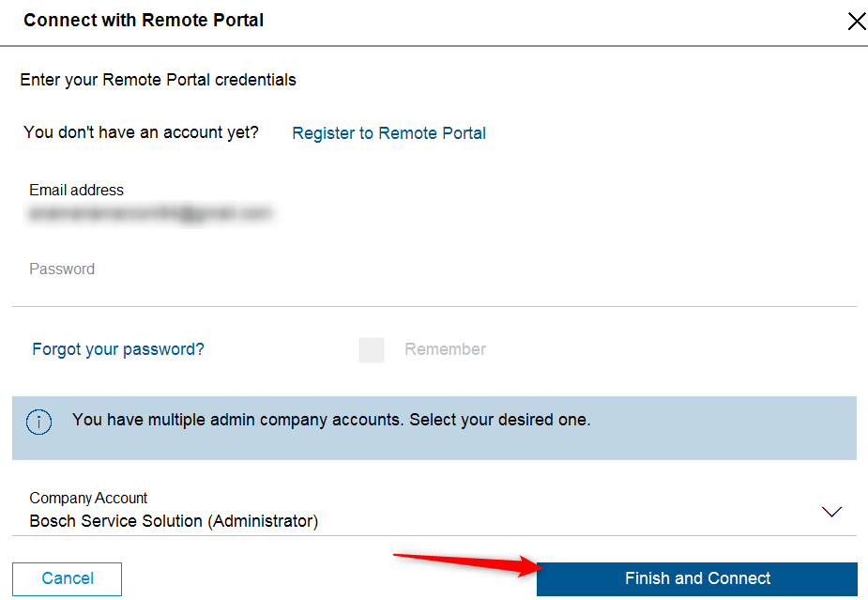The image size is (868, 600).
Task: Click Finish and Connect
Action: tap(697, 579)
